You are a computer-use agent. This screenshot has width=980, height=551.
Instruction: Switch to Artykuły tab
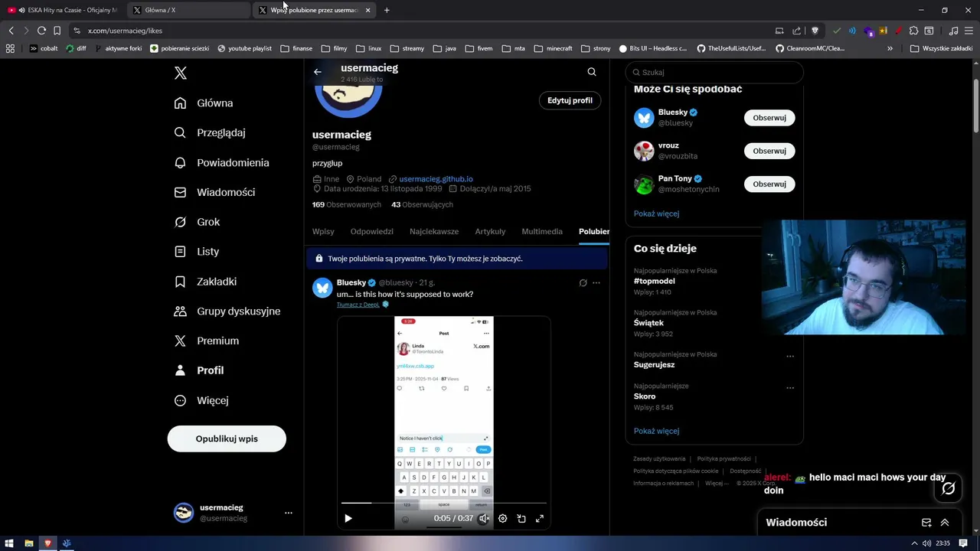pyautogui.click(x=490, y=231)
